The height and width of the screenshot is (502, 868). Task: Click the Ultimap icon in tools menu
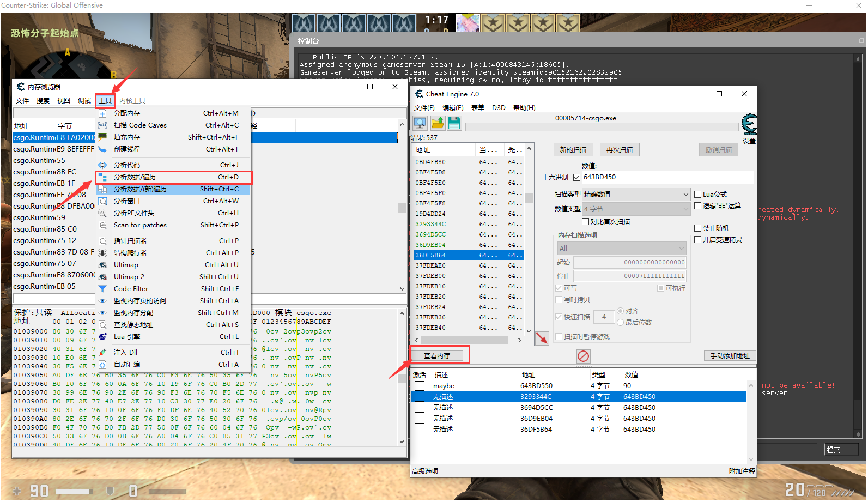click(102, 265)
